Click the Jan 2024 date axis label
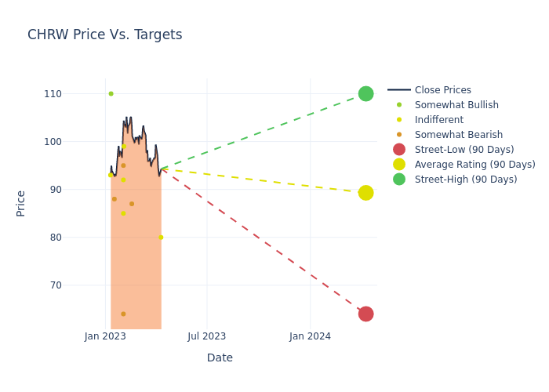The width and height of the screenshot is (549, 392). (x=310, y=336)
